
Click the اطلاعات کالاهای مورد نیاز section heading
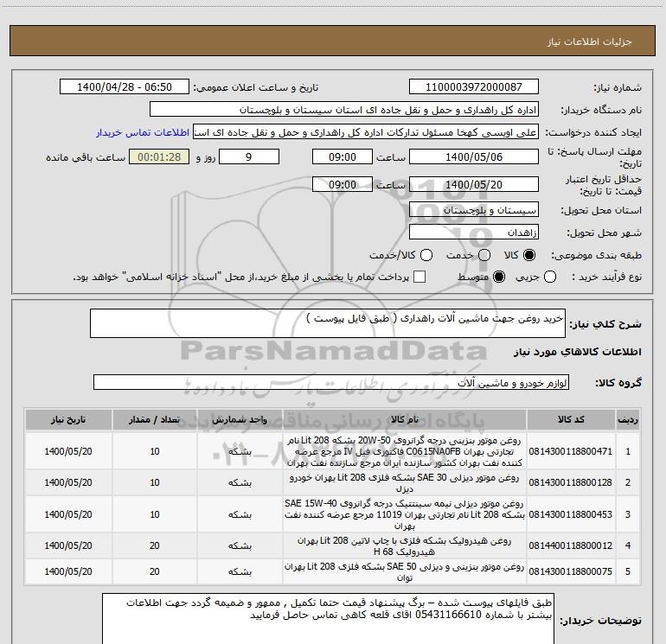[x=578, y=352]
